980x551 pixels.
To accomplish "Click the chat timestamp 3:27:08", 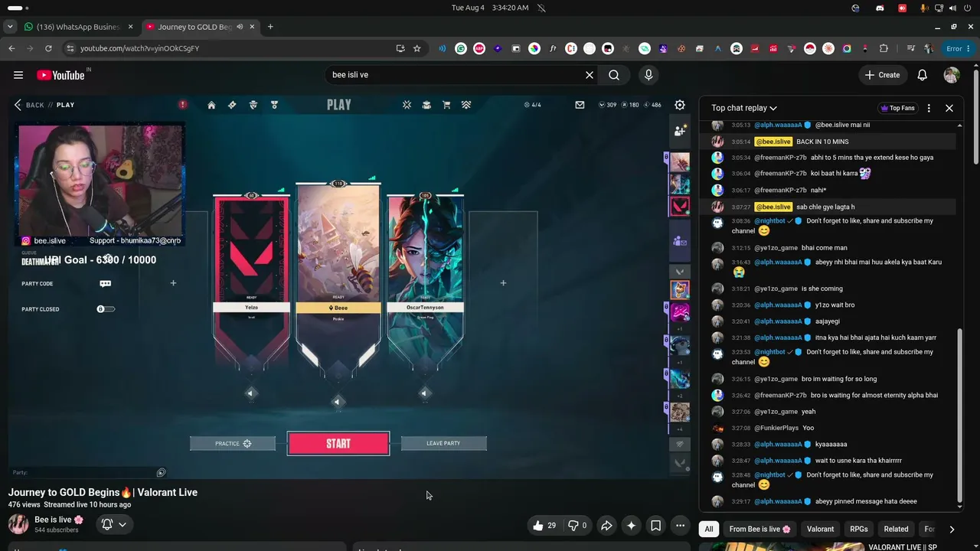I will (x=741, y=428).
